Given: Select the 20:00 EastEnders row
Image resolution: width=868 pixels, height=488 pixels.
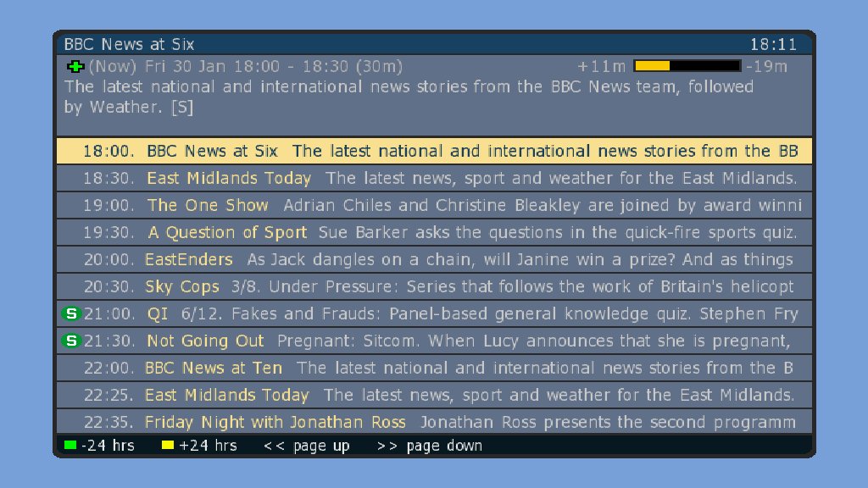Looking at the screenshot, I should (x=434, y=259).
